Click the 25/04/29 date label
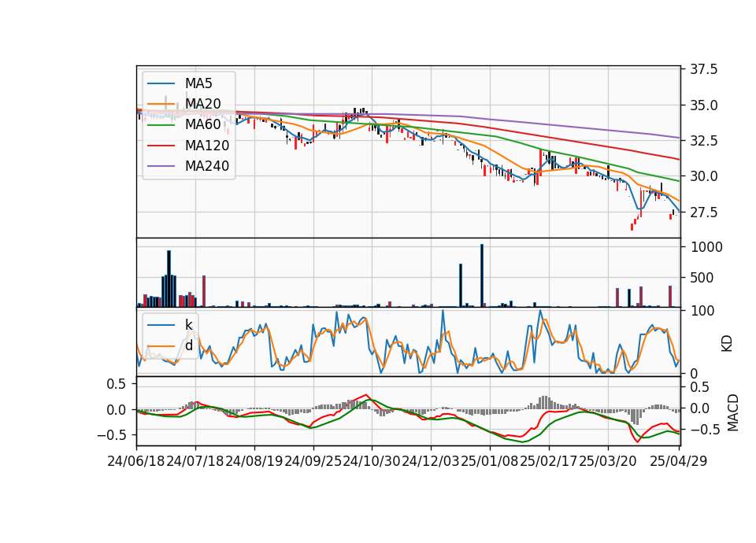 [x=678, y=461]
